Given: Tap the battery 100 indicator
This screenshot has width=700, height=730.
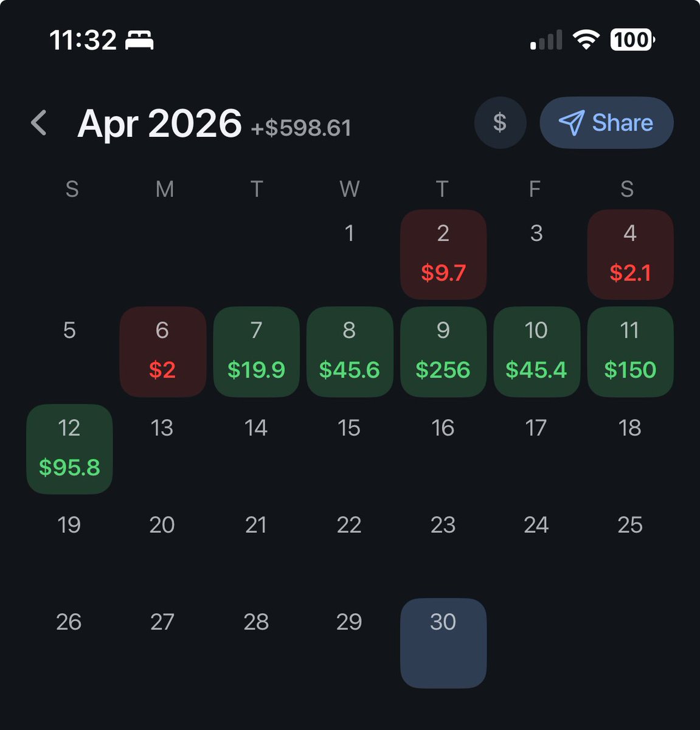Looking at the screenshot, I should click(632, 40).
